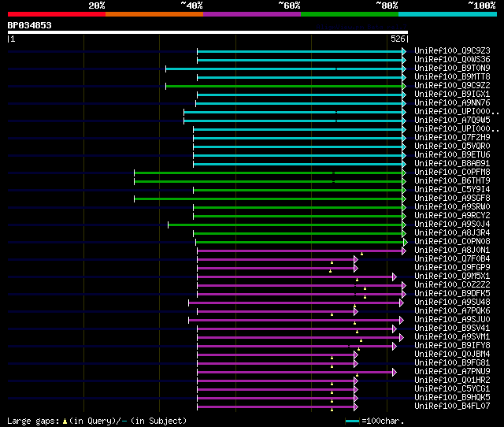Select the UniRef100_A9S0J4 label

pos(452,225)
